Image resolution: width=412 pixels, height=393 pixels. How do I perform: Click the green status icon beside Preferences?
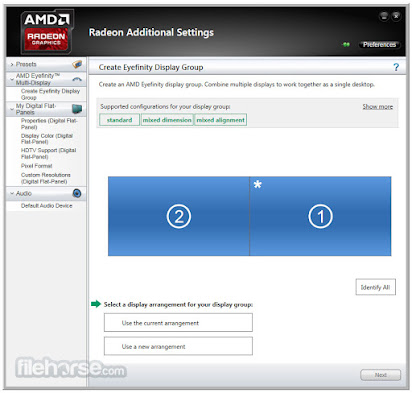tap(346, 44)
